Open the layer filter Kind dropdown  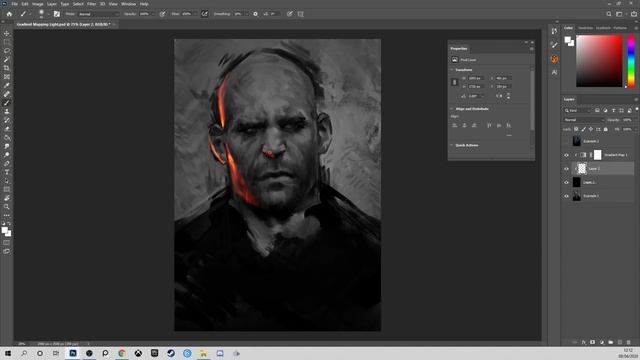pos(577,111)
